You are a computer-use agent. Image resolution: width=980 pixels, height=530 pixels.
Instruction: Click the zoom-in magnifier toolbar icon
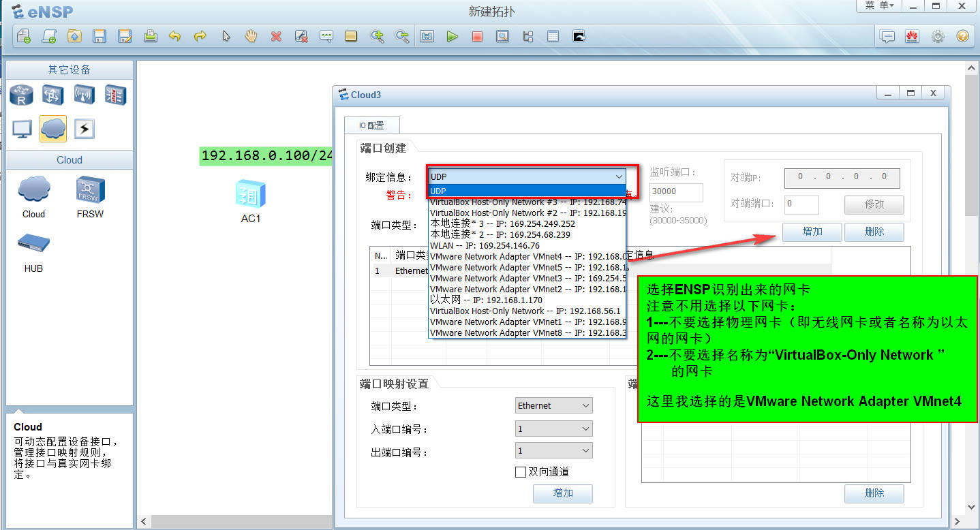378,36
